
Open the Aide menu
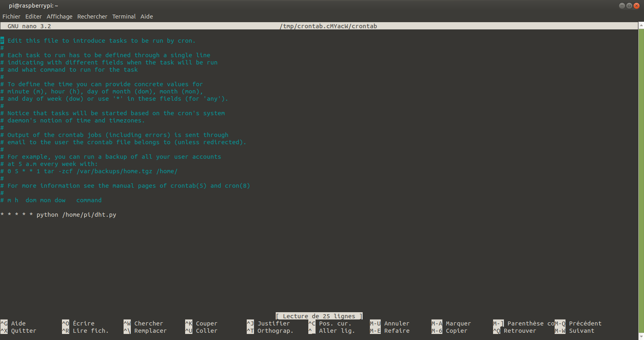coord(147,17)
